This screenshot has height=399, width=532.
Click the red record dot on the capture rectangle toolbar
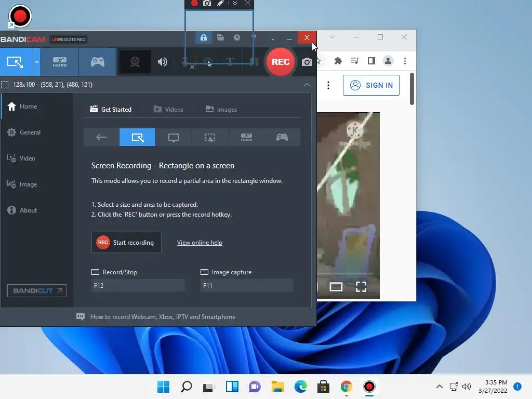(194, 4)
